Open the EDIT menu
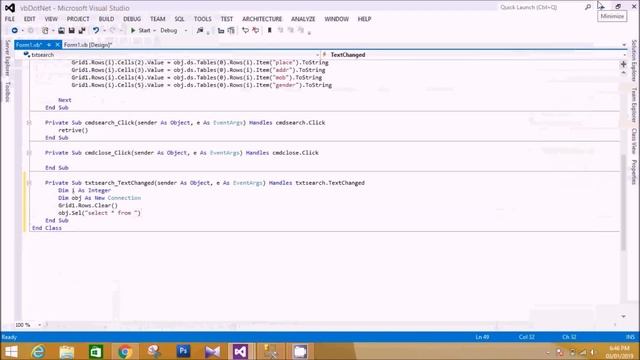Viewport: 640px width, 360px height. 29,19
